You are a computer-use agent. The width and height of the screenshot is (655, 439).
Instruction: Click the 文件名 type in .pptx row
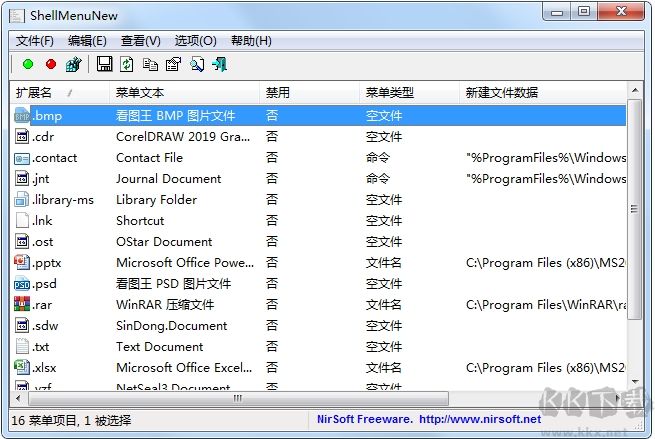[x=383, y=263]
